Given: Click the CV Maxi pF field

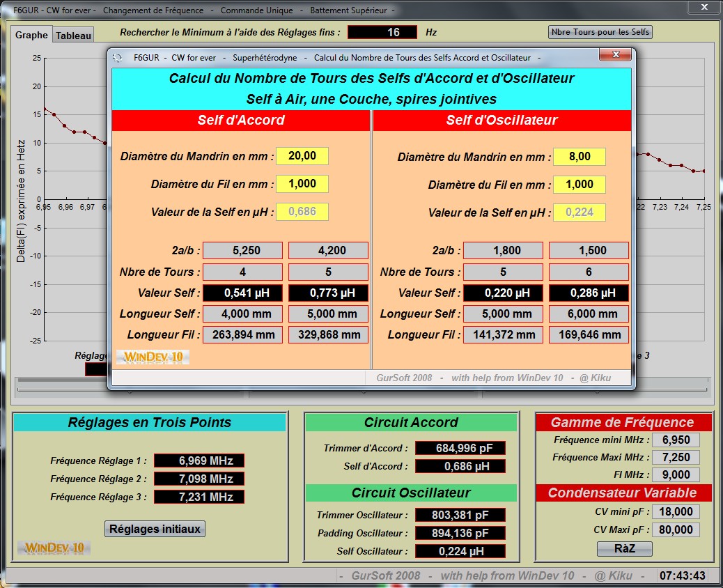Looking at the screenshot, I should coord(676,529).
